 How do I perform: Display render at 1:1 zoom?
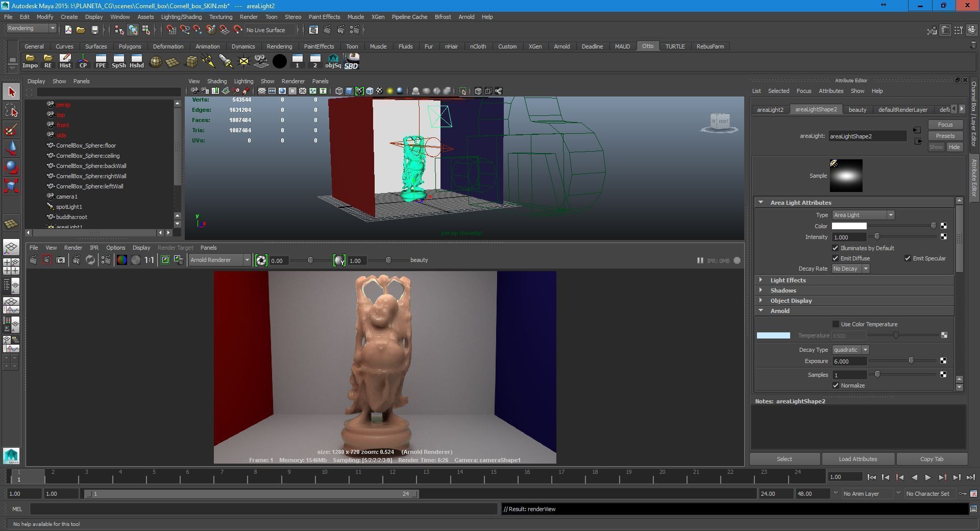point(149,260)
